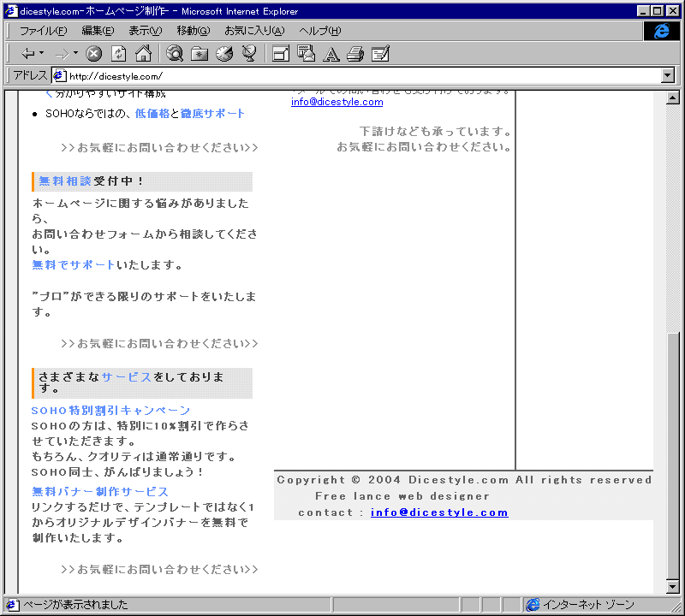Follow the 無料でサポート link

[x=74, y=265]
